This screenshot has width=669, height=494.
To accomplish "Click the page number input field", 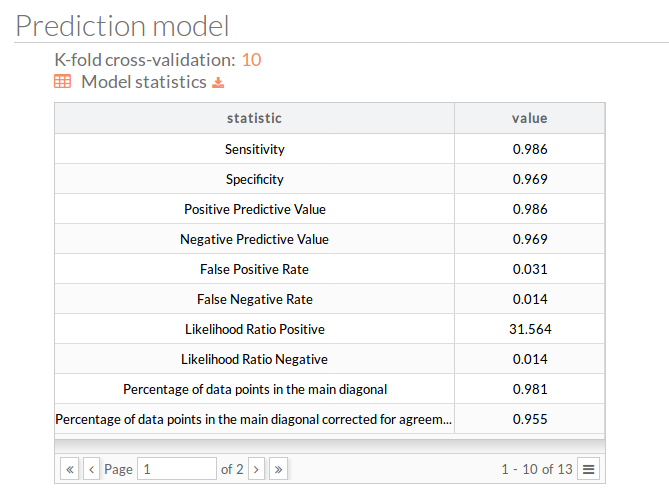I will coord(177,469).
